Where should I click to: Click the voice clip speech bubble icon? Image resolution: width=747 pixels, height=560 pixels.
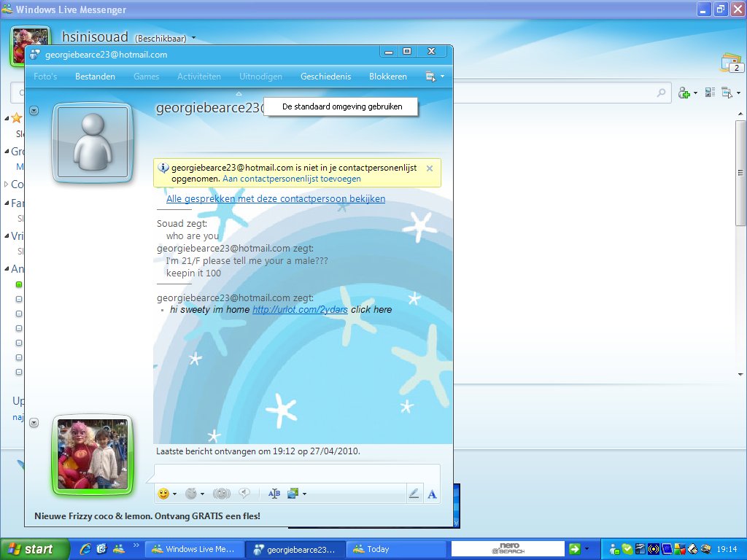coord(244,494)
